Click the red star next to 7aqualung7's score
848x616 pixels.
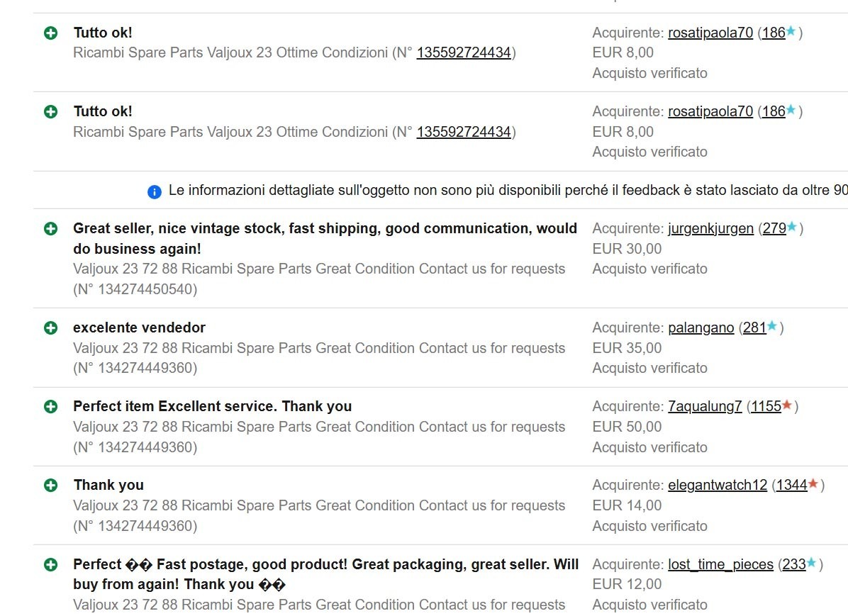tap(787, 405)
